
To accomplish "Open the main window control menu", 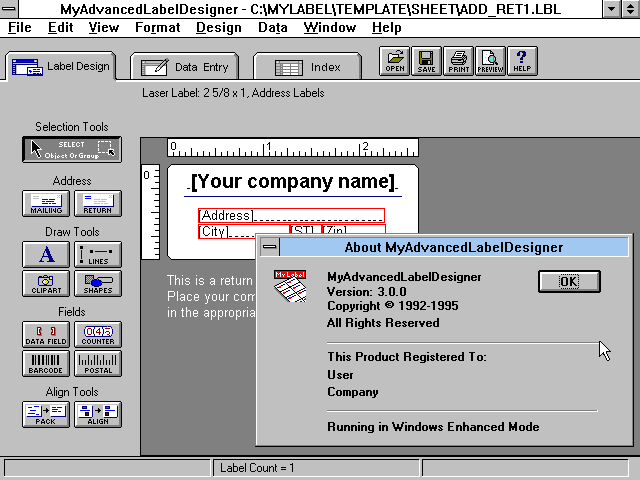I will (x=9, y=9).
